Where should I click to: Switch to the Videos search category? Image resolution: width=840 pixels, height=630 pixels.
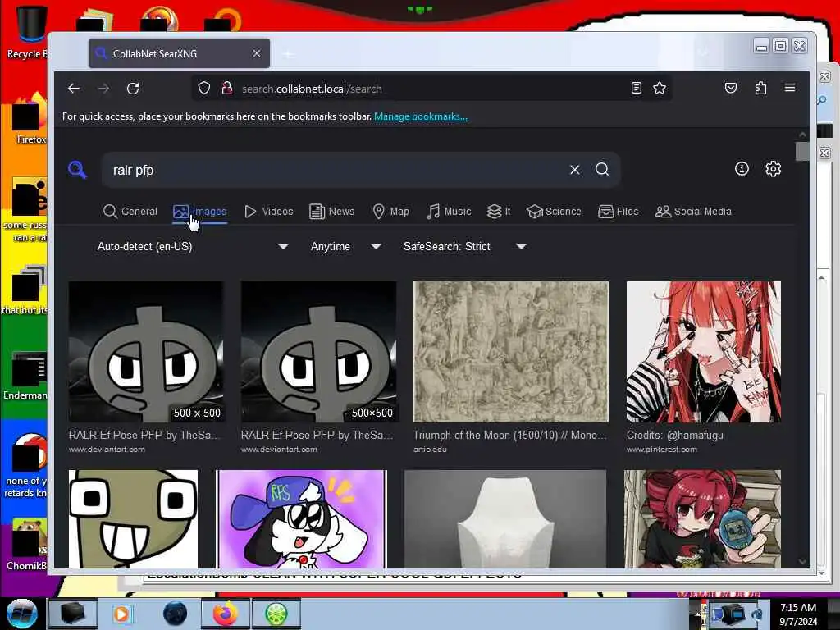pos(269,212)
